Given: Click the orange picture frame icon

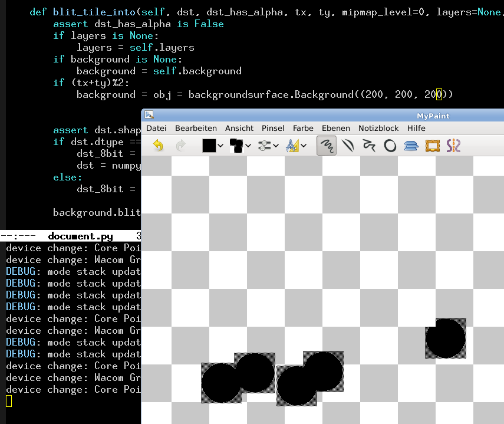Looking at the screenshot, I should coord(432,146).
